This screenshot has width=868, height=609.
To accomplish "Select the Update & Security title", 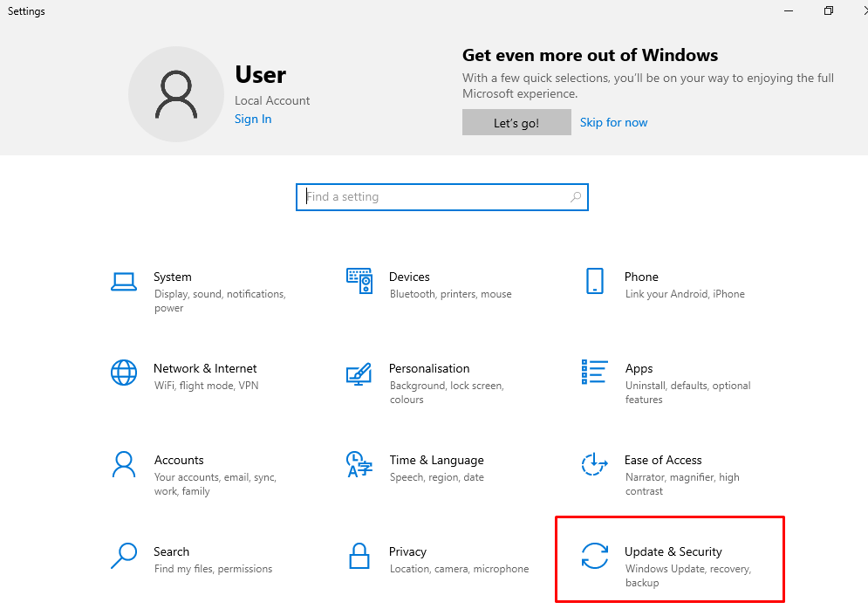I will (x=673, y=552).
